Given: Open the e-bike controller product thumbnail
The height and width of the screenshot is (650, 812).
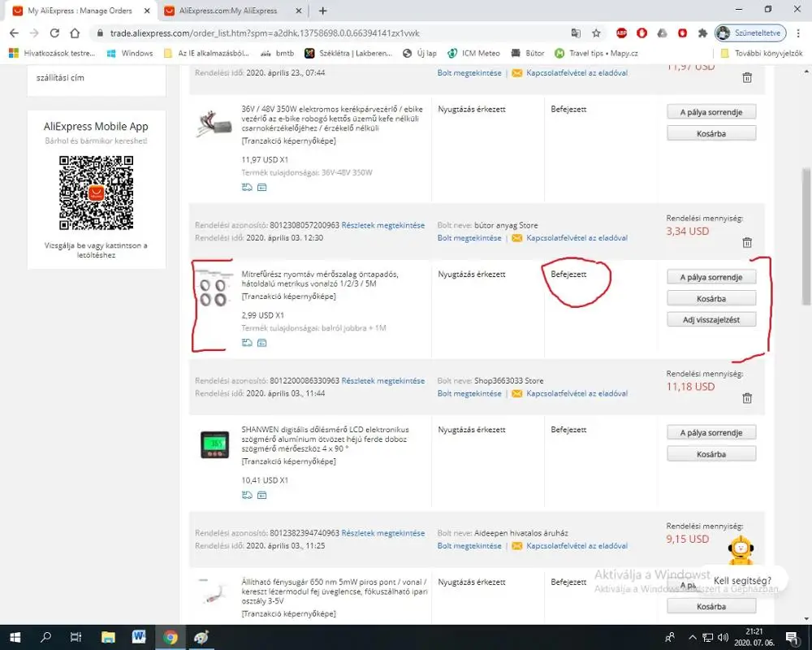Looking at the screenshot, I should pyautogui.click(x=214, y=123).
